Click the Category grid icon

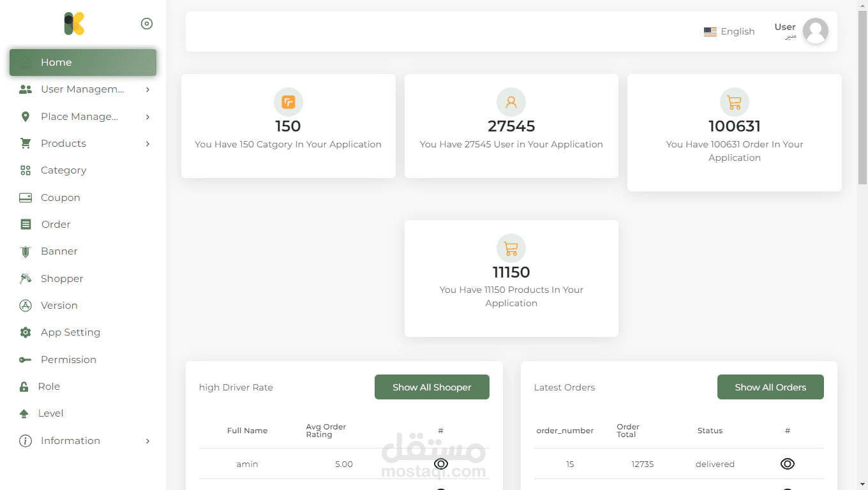26,170
